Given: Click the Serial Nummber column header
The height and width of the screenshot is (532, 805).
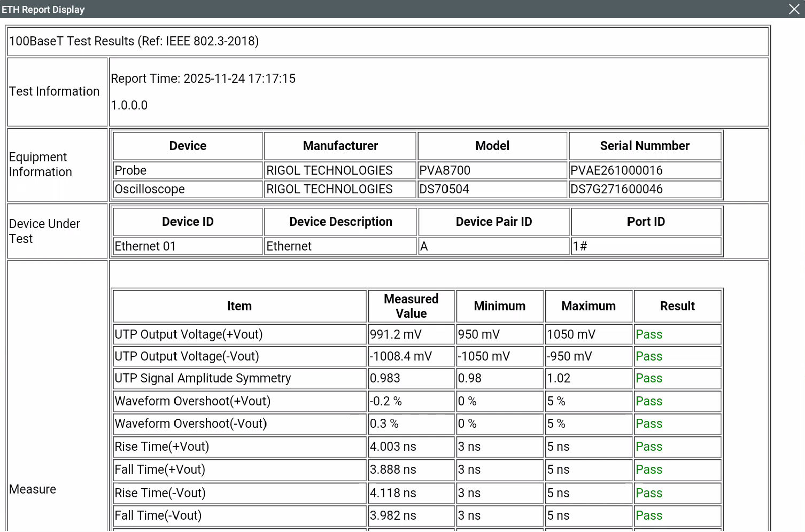Looking at the screenshot, I should coord(645,146).
